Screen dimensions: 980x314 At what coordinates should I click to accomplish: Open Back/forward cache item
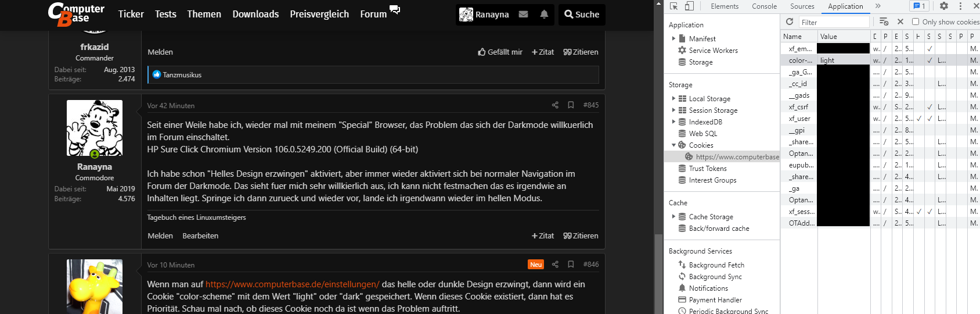[x=719, y=229]
